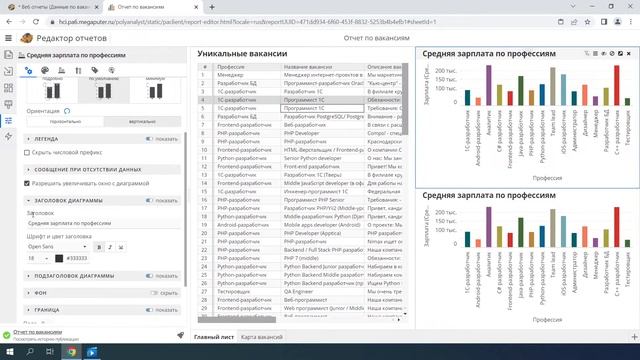640x360 pixels.
Task: Expand first chart with the maximize icon
Action: (620, 53)
